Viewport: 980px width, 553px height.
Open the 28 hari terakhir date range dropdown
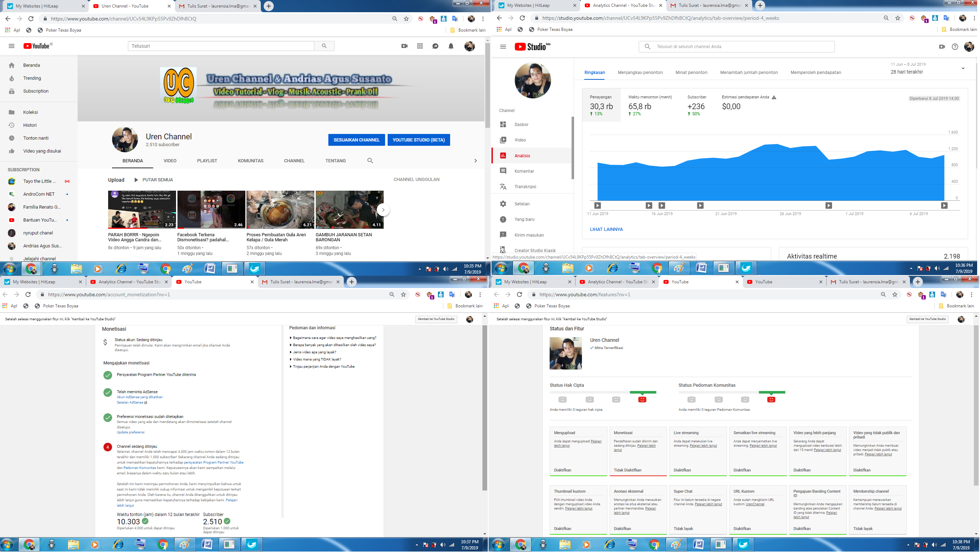click(963, 69)
